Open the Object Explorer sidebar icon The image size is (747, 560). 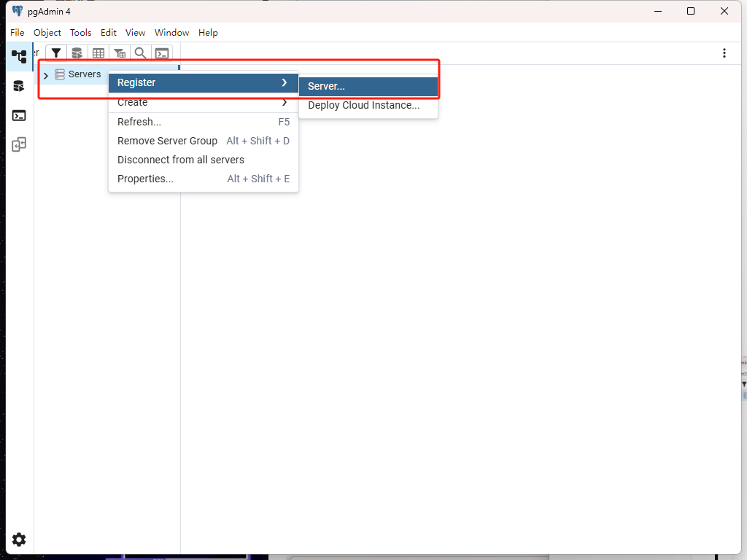(19, 56)
